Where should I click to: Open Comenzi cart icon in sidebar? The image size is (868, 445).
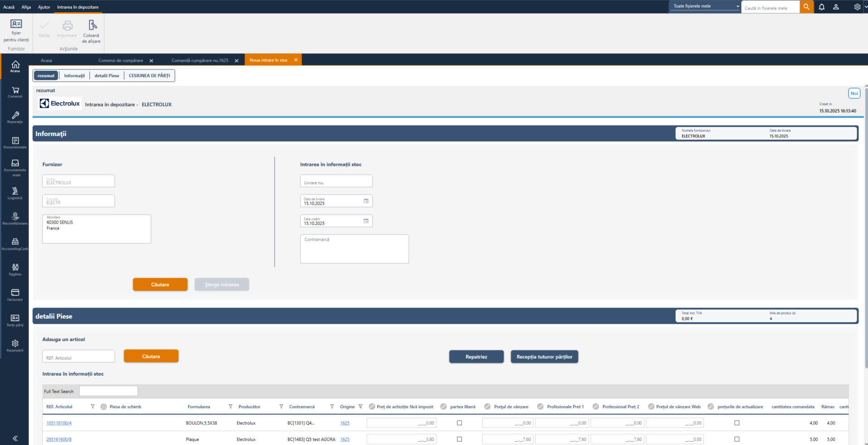(15, 90)
